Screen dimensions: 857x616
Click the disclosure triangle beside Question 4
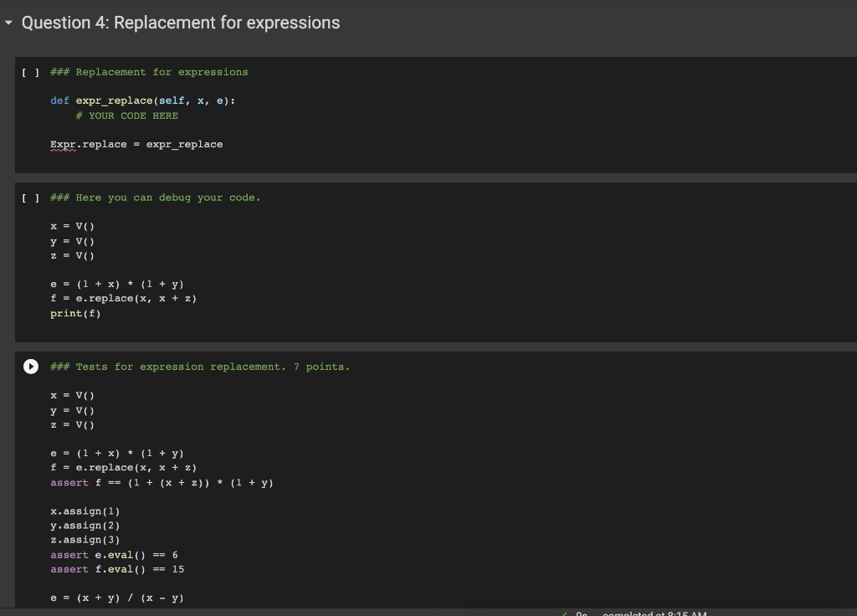(x=8, y=23)
